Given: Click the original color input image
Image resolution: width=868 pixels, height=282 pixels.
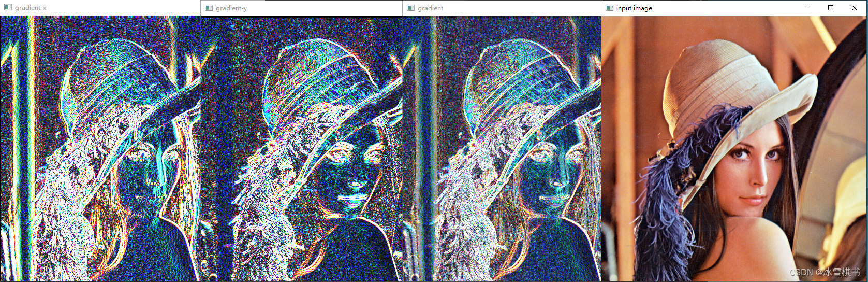Looking at the screenshot, I should coord(734,148).
